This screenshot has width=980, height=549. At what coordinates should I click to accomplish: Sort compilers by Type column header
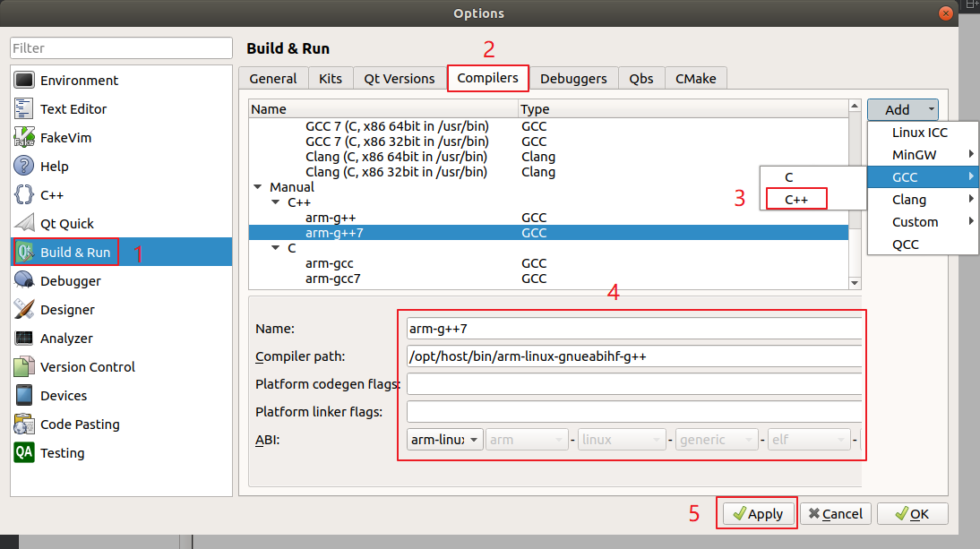pos(683,109)
